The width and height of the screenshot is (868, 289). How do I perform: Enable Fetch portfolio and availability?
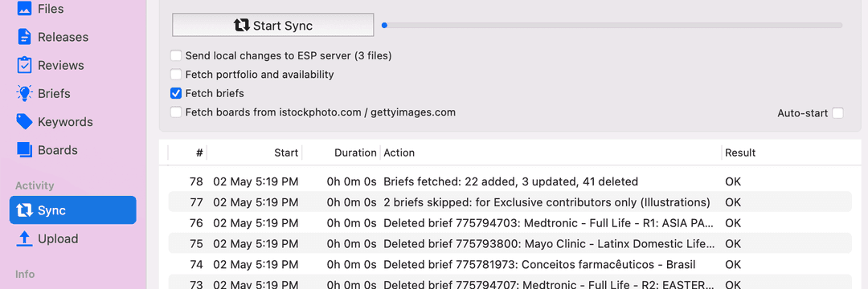point(176,74)
